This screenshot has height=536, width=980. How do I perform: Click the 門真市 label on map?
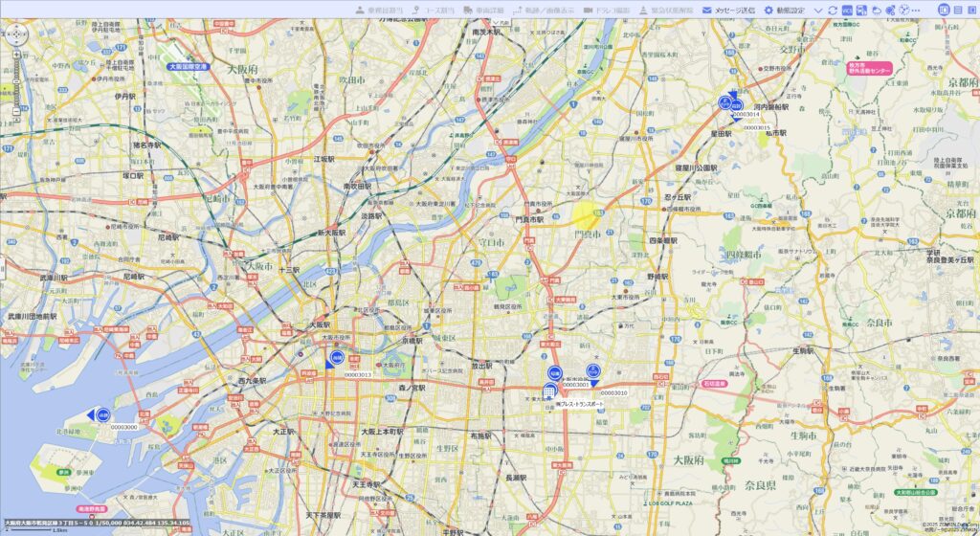[587, 234]
